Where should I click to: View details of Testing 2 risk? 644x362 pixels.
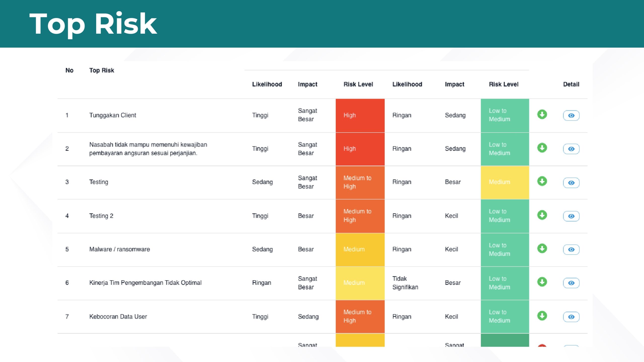click(x=571, y=216)
